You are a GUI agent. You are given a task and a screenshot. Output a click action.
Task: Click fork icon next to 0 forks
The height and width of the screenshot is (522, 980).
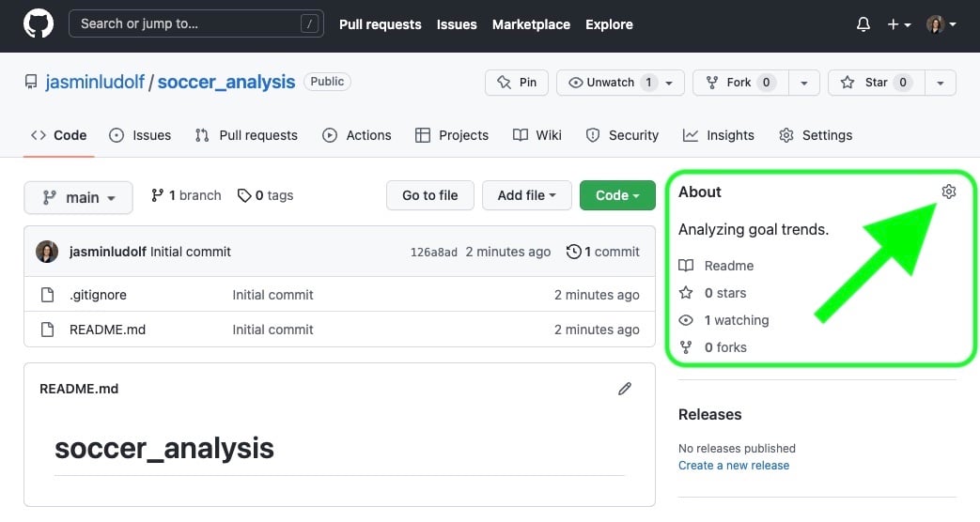[686, 347]
